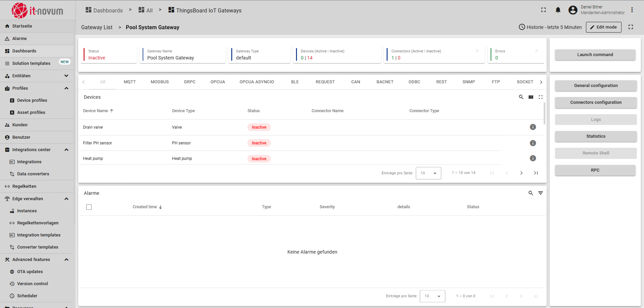644x308 pixels.
Task: Switch to the MQTT connector tab
Action: coord(130,82)
